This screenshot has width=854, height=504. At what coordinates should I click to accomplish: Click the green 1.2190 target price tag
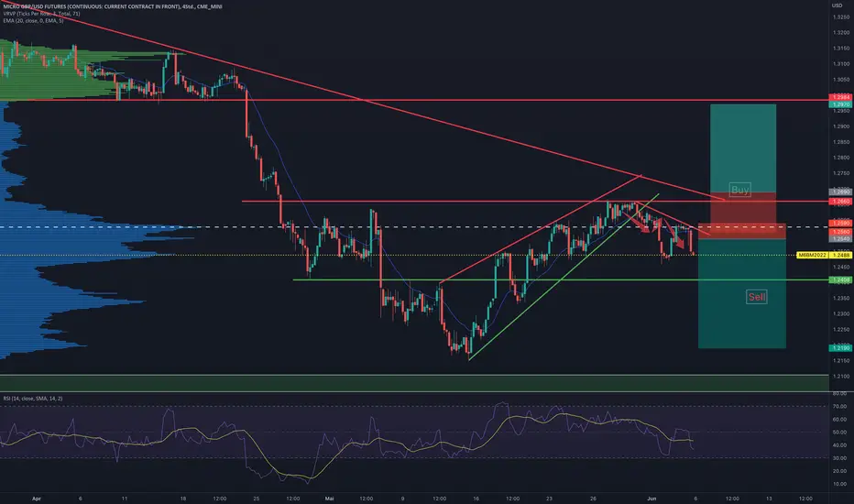[x=839, y=347]
